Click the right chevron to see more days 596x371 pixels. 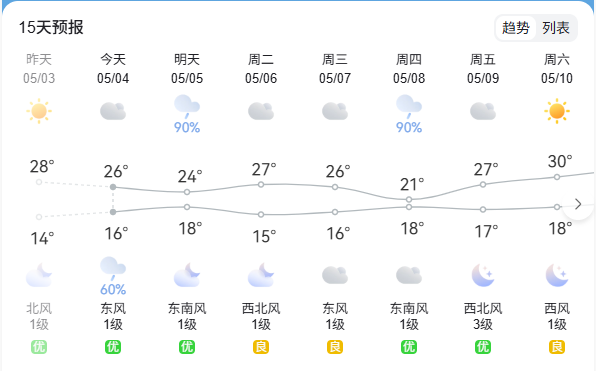click(x=578, y=204)
